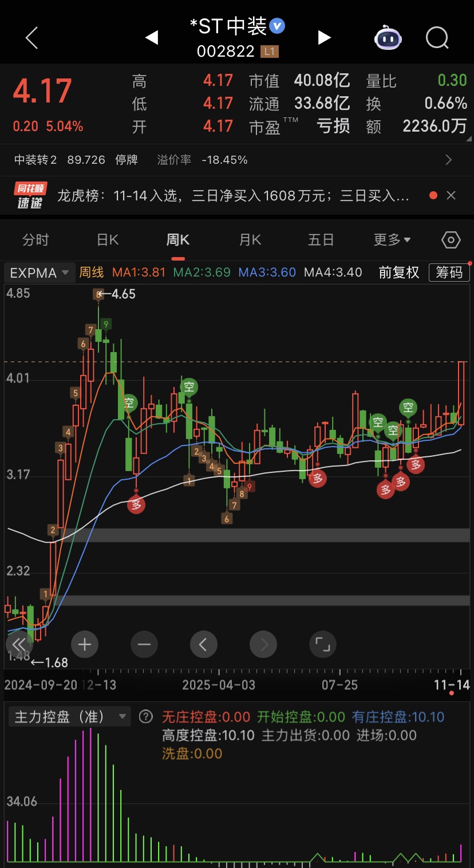
Task: Open the 筹码 chip distribution button
Action: tap(449, 273)
